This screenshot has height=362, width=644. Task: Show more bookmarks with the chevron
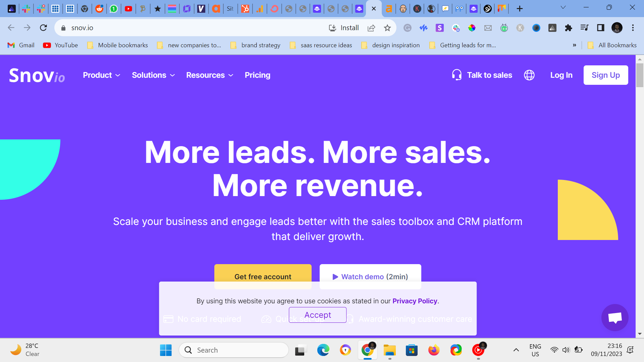click(575, 45)
